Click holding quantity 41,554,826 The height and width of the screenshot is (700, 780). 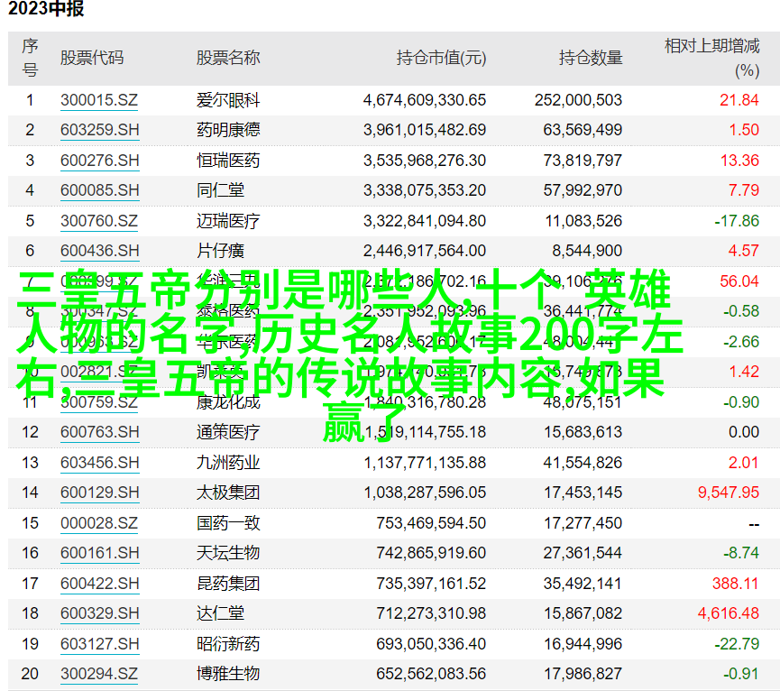pyautogui.click(x=583, y=463)
